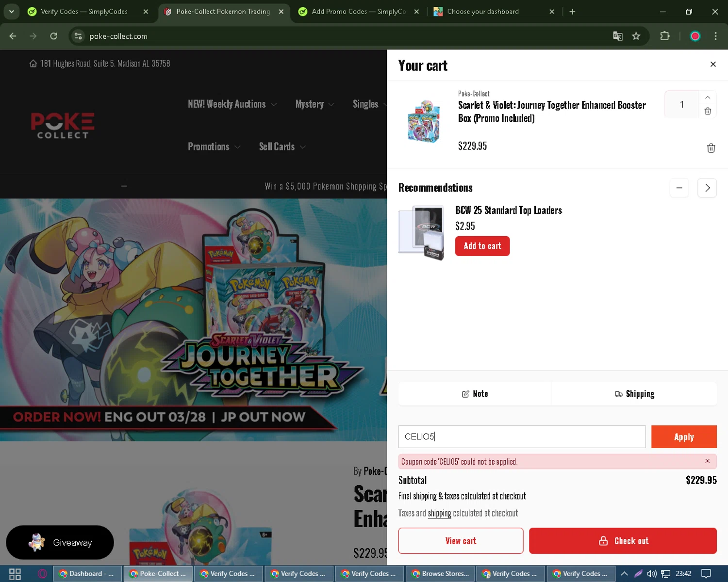Open Dashboard window from taskbar
The height and width of the screenshot is (582, 728).
[x=87, y=574]
